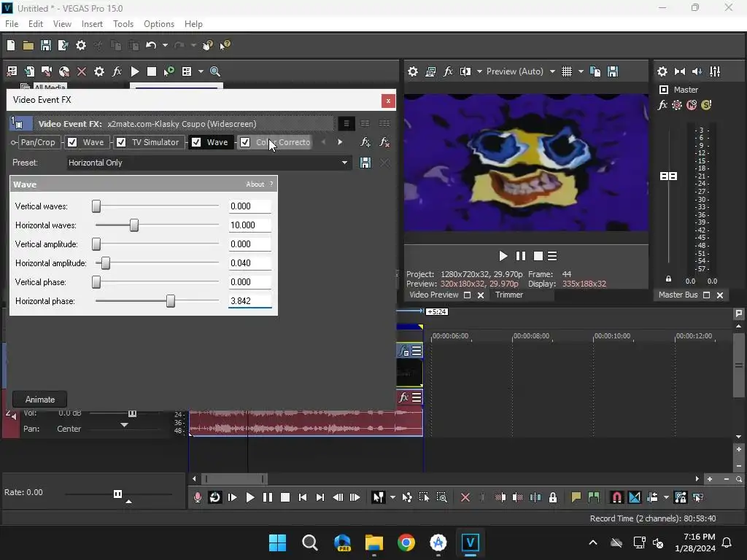Open Master FX button
This screenshot has width=747, height=560.
662,105
